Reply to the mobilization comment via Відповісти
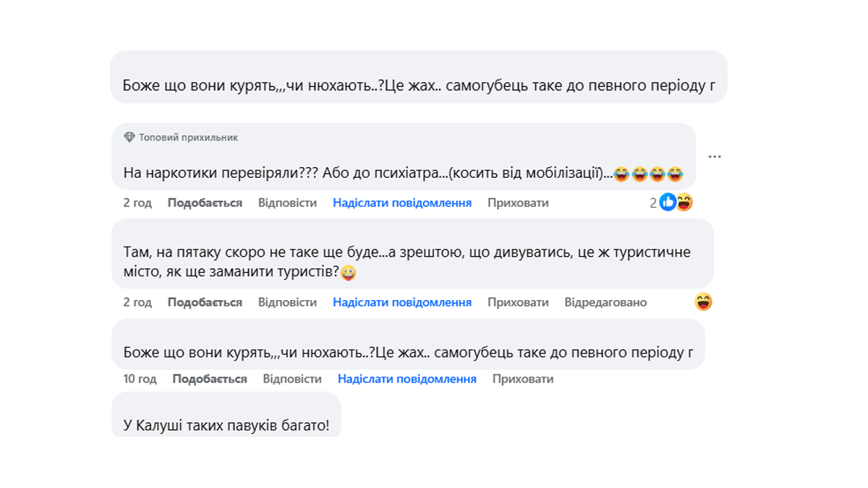 pyautogui.click(x=287, y=203)
